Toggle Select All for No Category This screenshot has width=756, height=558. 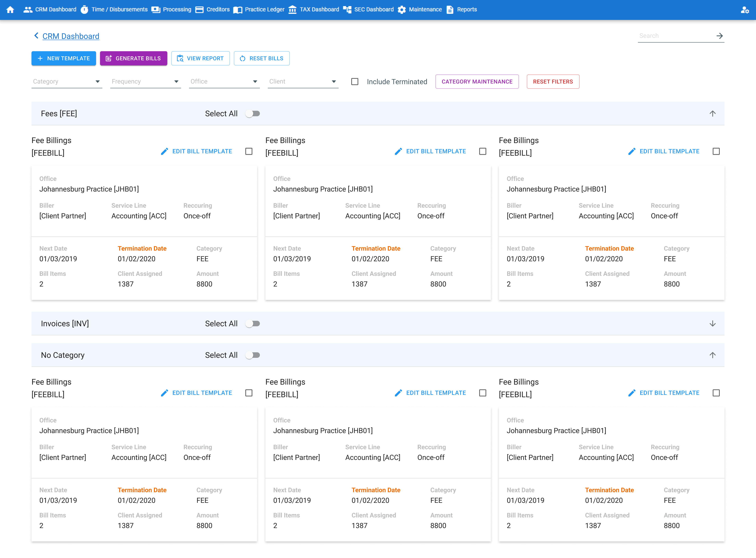[x=252, y=355]
